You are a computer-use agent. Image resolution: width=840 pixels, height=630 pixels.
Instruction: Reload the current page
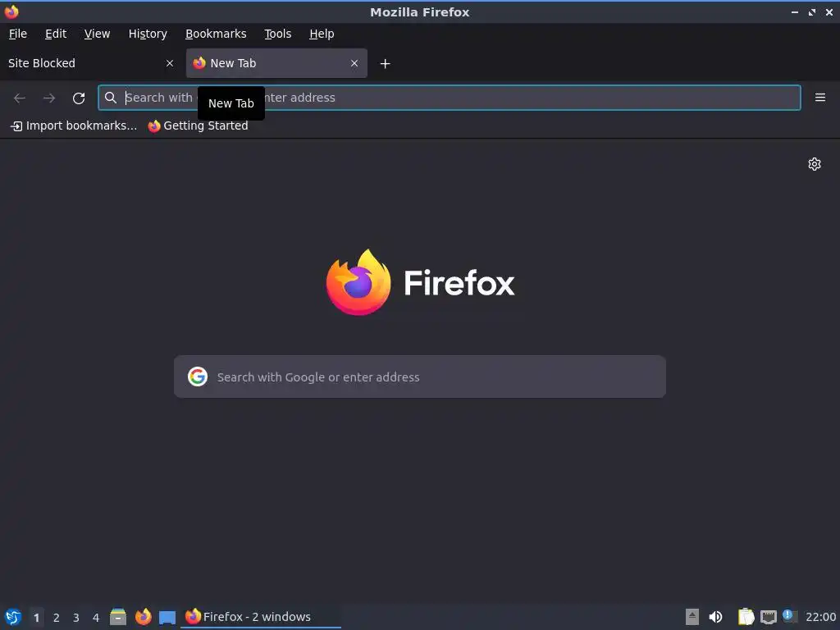pos(79,98)
